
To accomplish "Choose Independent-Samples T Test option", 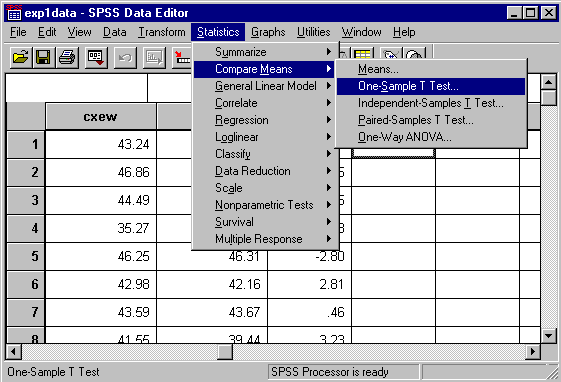I will (431, 103).
